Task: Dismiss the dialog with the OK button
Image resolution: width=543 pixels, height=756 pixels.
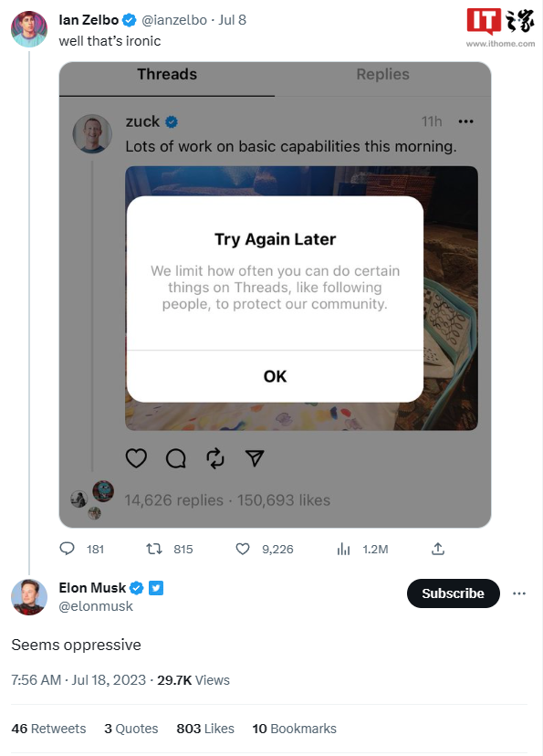Action: pyautogui.click(x=275, y=376)
